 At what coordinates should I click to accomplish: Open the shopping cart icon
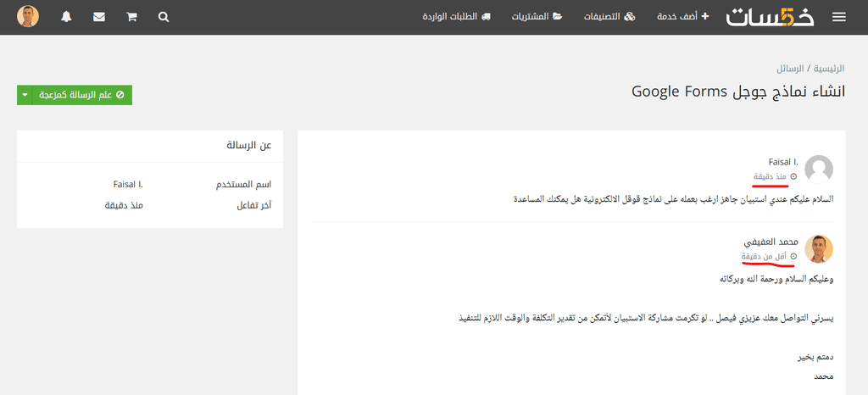pos(131,17)
